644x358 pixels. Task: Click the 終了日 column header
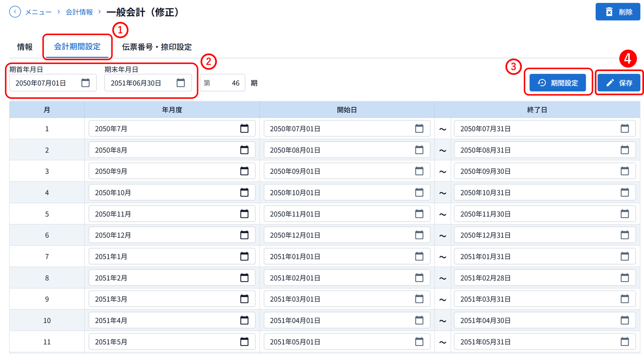[537, 110]
